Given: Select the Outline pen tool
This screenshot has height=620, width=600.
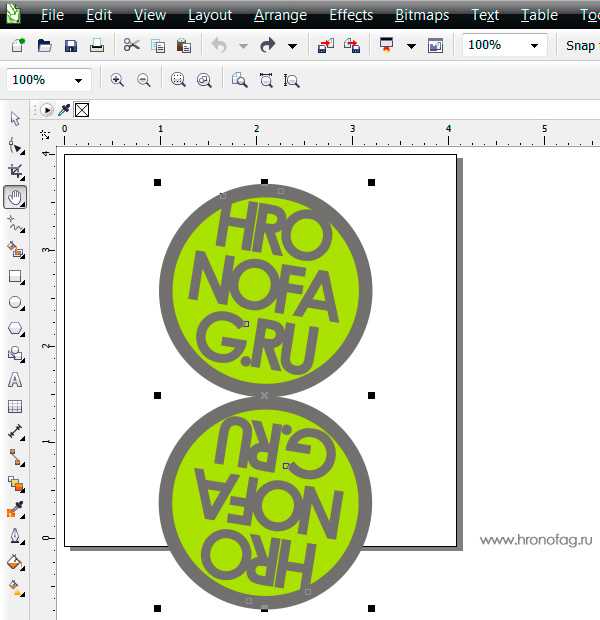Looking at the screenshot, I should [16, 536].
